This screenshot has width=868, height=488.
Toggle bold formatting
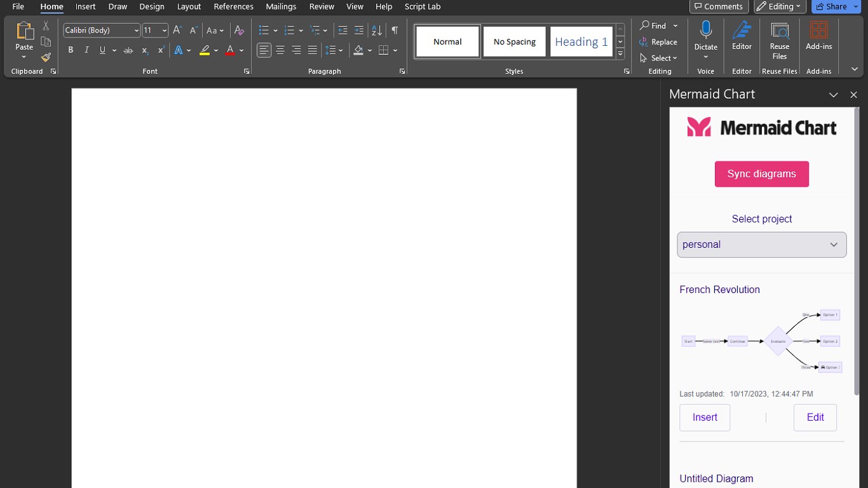(71, 50)
